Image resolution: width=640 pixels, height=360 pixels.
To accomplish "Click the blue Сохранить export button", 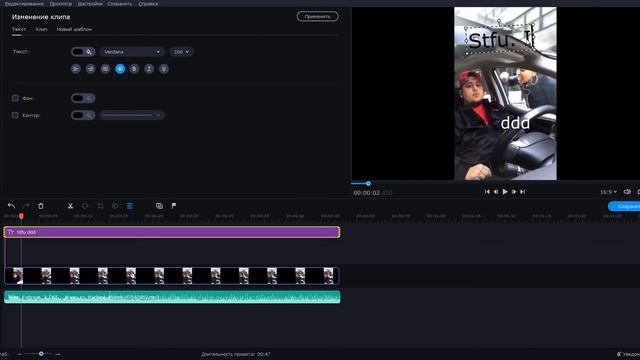I will [x=624, y=206].
